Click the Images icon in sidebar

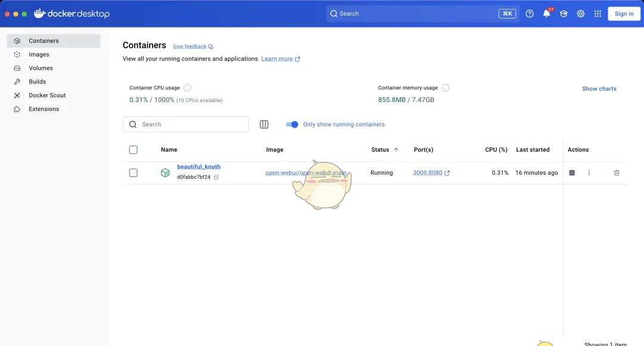(17, 54)
